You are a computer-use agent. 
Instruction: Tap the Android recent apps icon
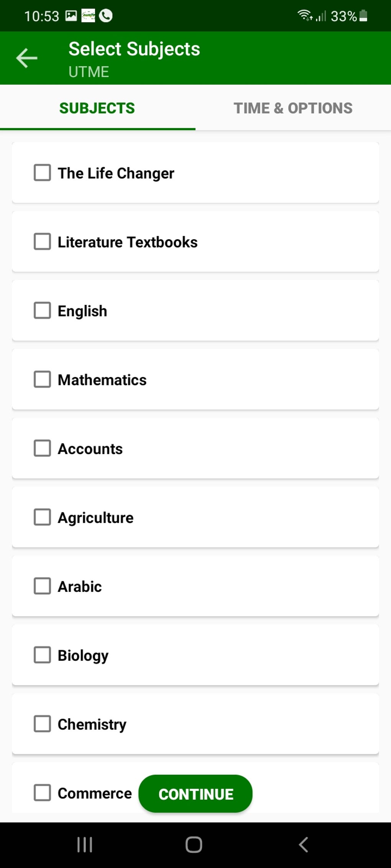coord(85,844)
